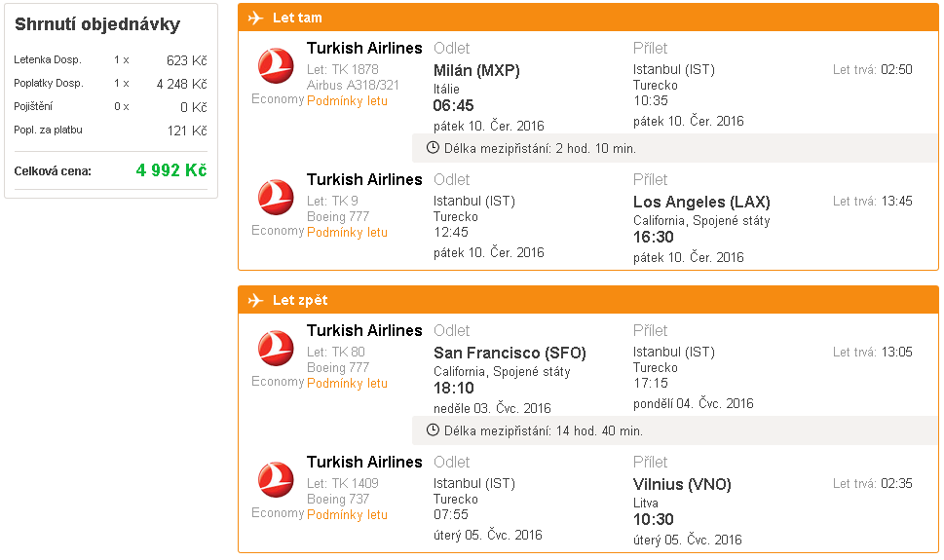The width and height of the screenshot is (944, 560).
Task: Click the Turkish Airlines logo for flight TK 9
Action: pyautogui.click(x=276, y=198)
